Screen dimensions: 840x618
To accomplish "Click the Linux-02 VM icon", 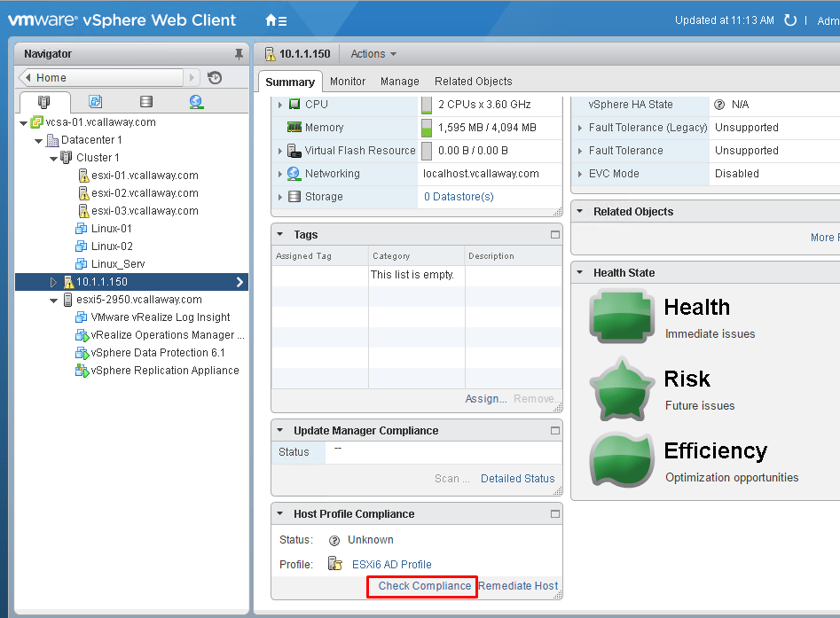I will [82, 246].
